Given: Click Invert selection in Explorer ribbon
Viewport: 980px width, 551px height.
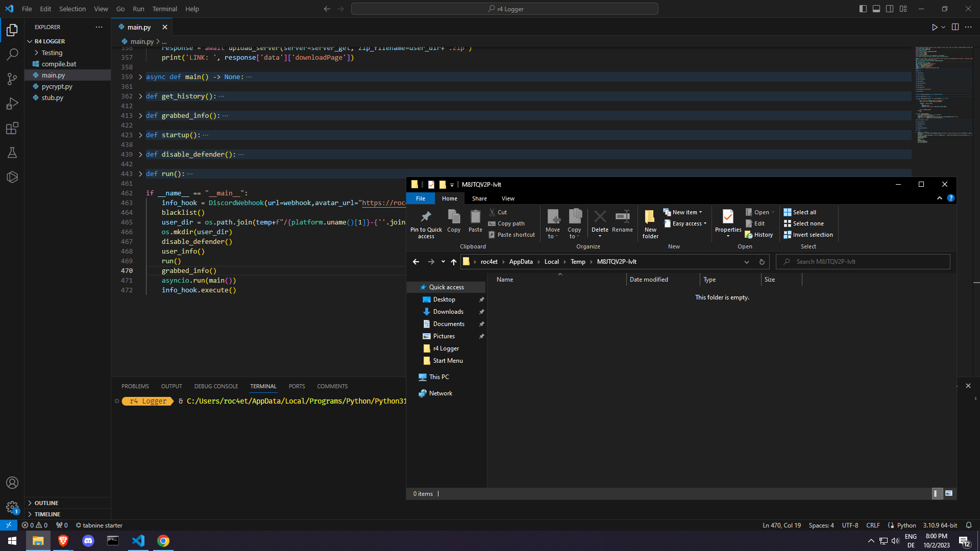Looking at the screenshot, I should [808, 235].
